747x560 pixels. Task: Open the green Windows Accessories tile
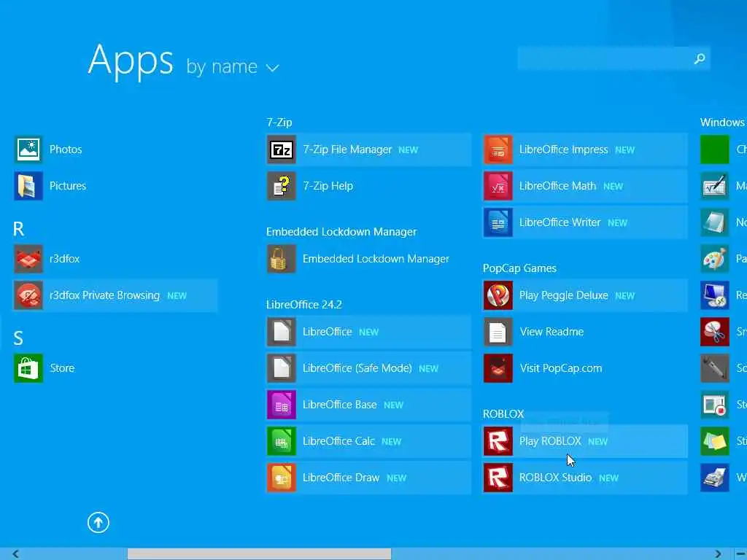pos(715,149)
